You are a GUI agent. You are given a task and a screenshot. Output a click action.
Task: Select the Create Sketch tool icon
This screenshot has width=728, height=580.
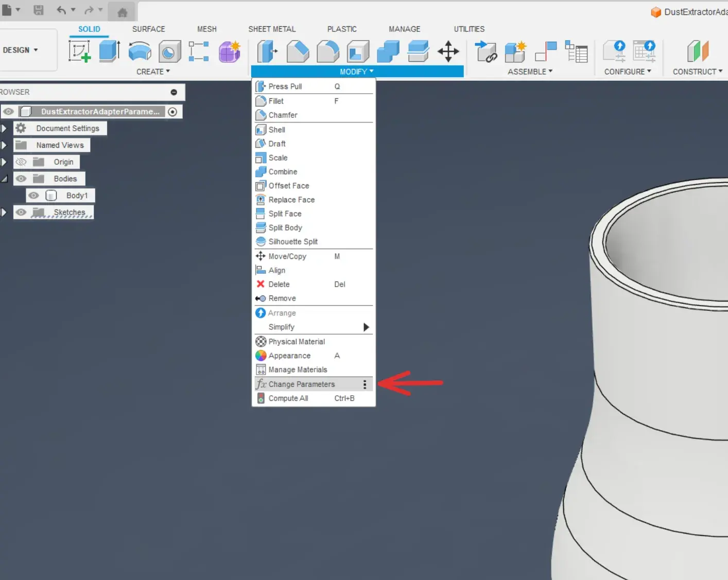click(x=80, y=51)
